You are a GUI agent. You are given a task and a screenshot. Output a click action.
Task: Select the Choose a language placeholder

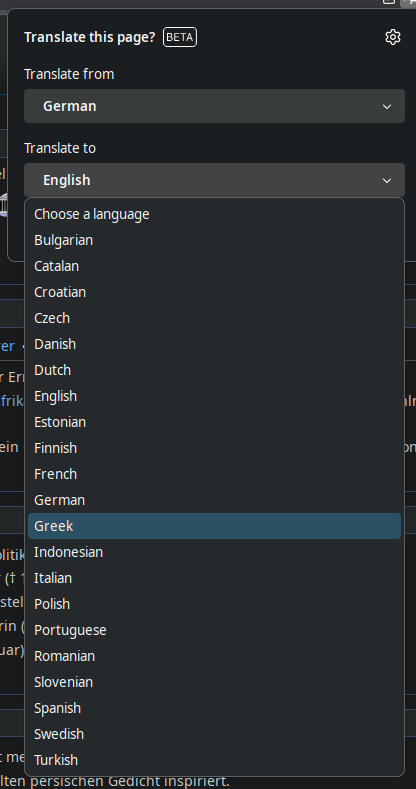pos(214,214)
